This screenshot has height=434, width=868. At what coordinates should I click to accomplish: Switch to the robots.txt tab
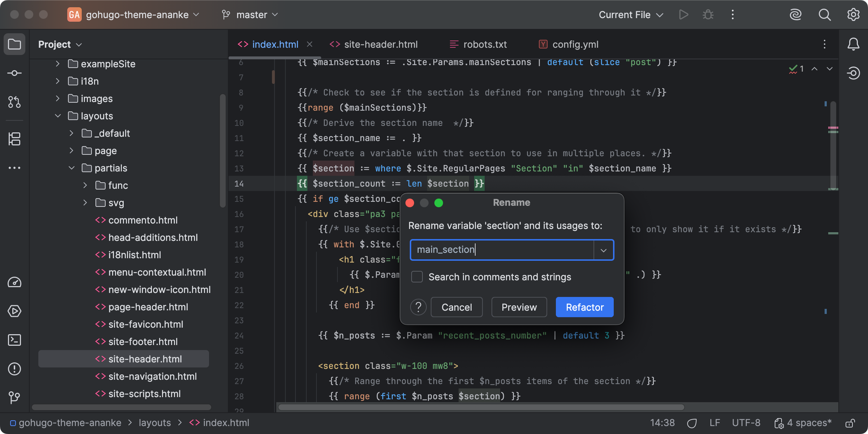click(478, 44)
